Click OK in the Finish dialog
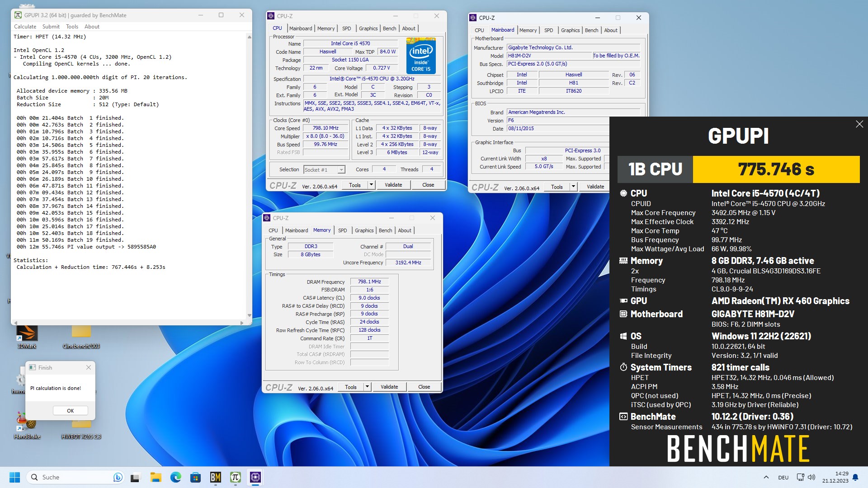Image resolution: width=868 pixels, height=488 pixels. (x=70, y=411)
